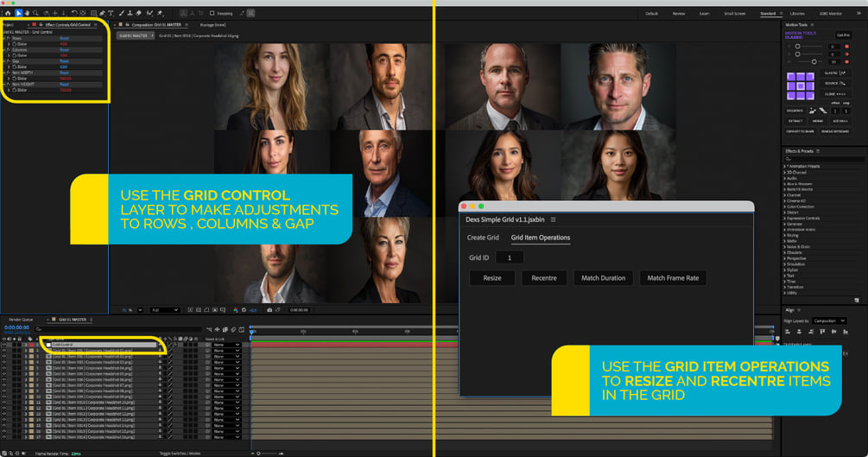Click the red label color of Grid Control layer
The height and width of the screenshot is (457, 868).
point(31,345)
